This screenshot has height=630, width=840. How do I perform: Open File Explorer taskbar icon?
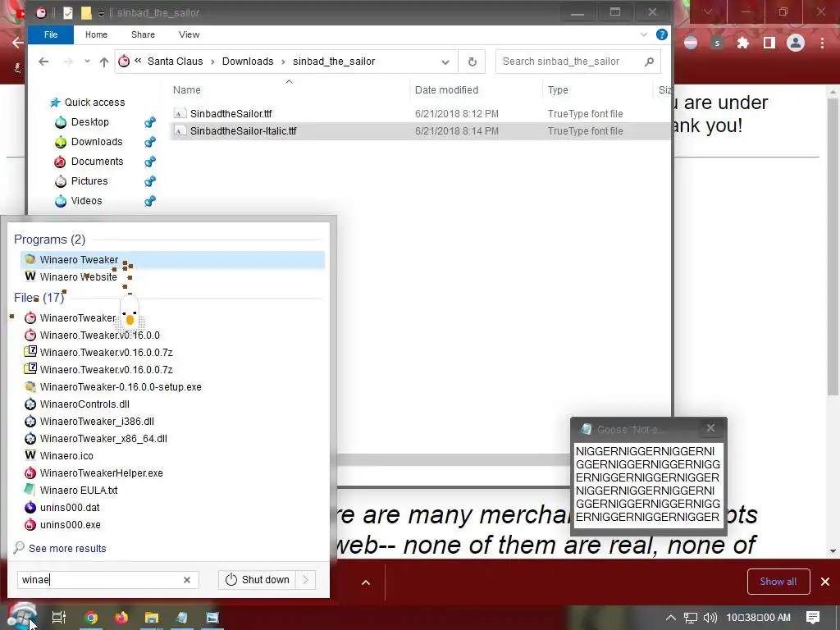(152, 618)
